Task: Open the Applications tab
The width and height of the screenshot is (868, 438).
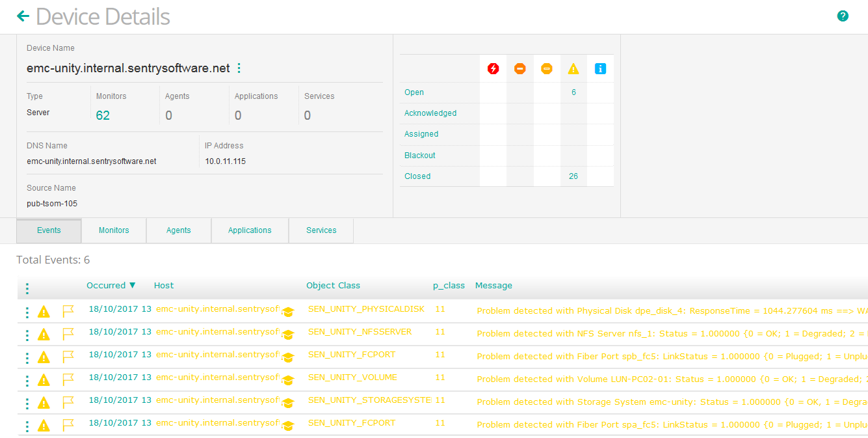Action: [250, 230]
